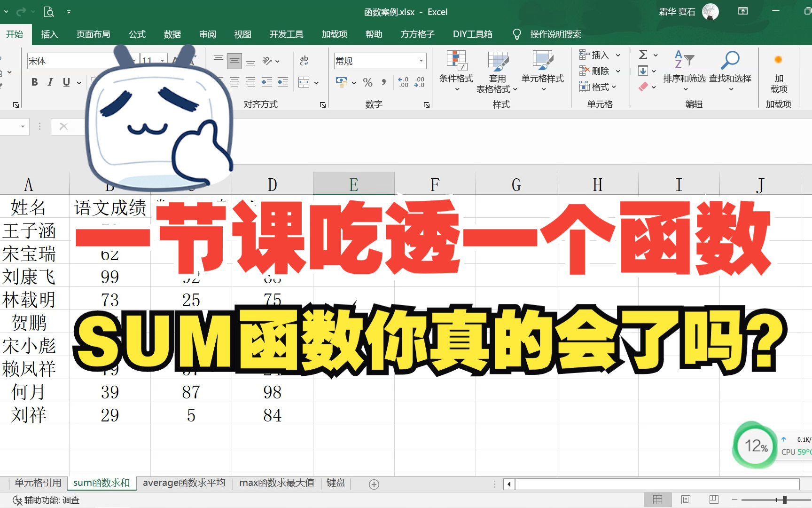The image size is (812, 508).
Task: Apply accounting number format
Action: coord(341,82)
